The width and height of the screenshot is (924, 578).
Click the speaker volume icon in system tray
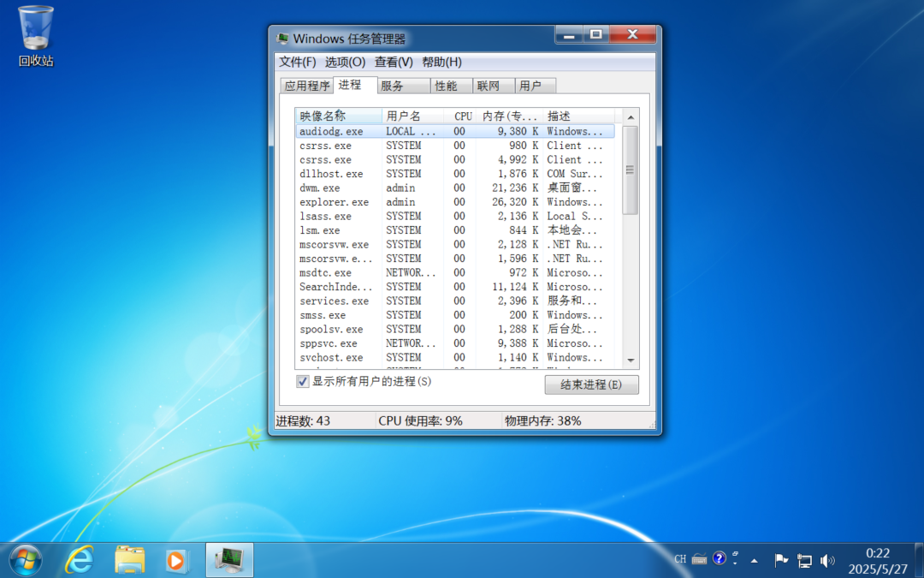[827, 559]
